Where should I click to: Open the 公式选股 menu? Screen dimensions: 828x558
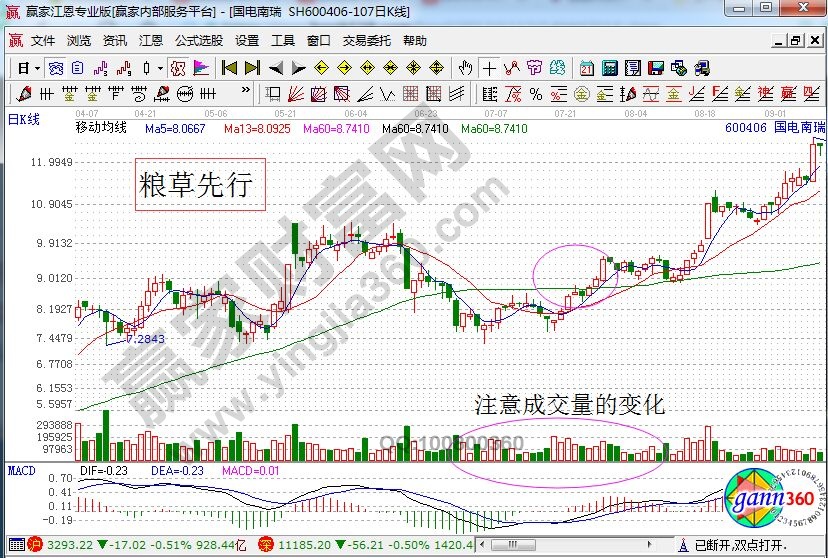pyautogui.click(x=199, y=41)
